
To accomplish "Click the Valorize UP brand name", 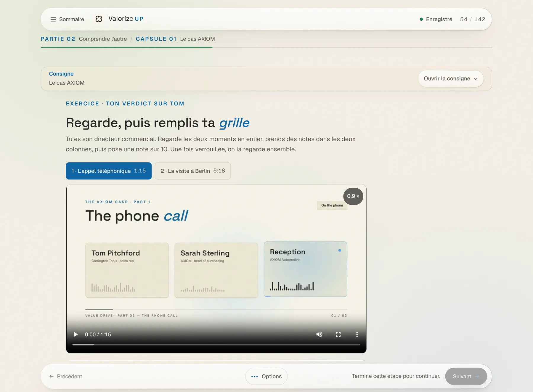I will click(x=126, y=19).
